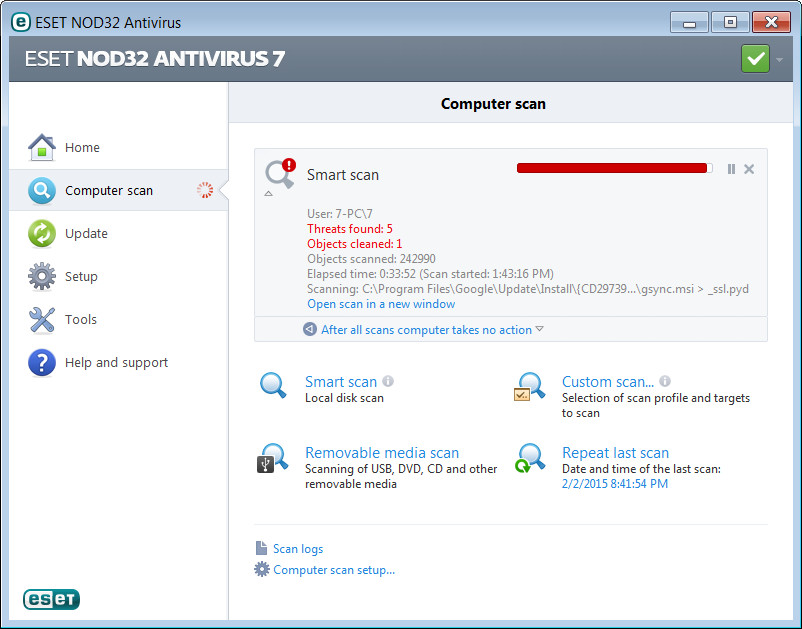Click the green protection status checkmark icon

click(755, 59)
